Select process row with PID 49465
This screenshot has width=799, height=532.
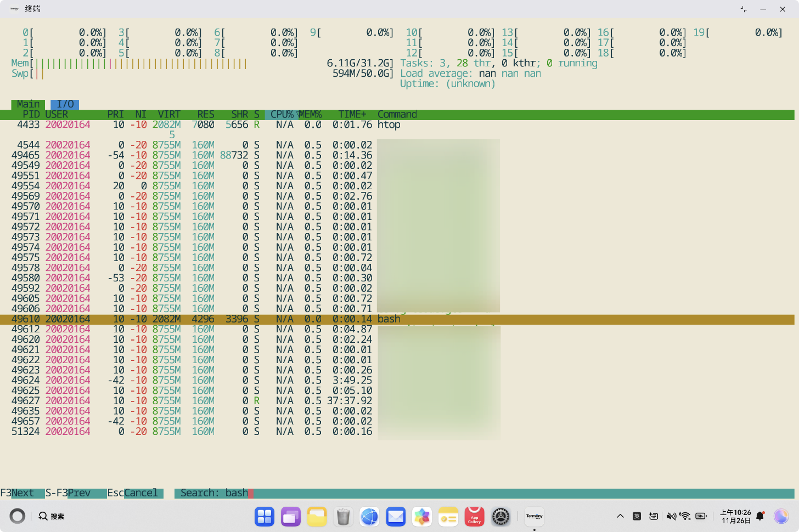click(x=397, y=155)
